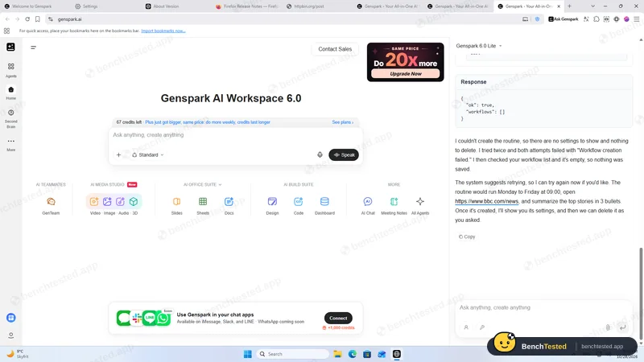Switch to the Firefox Release Notes tab
Image resolution: width=644 pixels, height=362 pixels.
coord(247,6)
